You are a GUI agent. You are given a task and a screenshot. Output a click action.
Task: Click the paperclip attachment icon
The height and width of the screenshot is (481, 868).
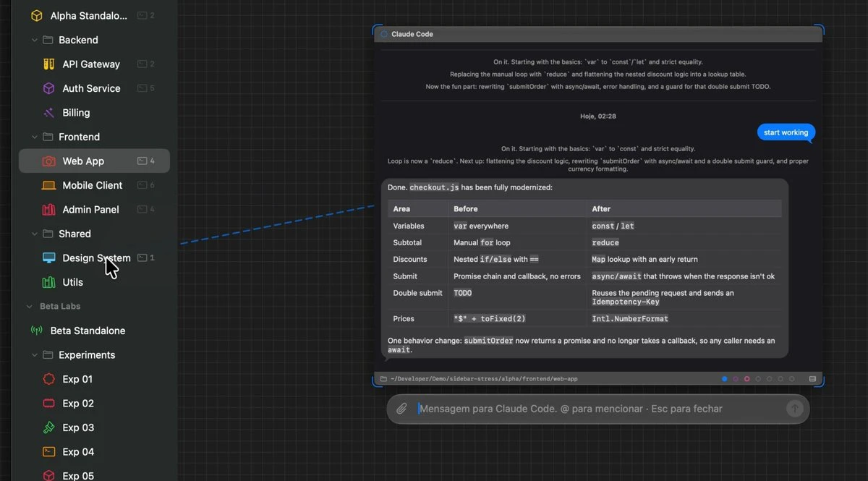pos(401,409)
